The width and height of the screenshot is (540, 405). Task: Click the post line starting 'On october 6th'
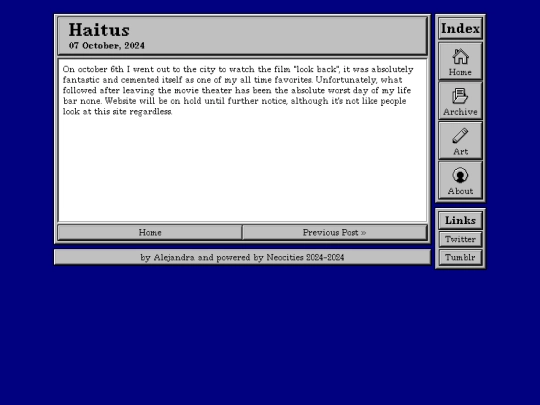238,69
